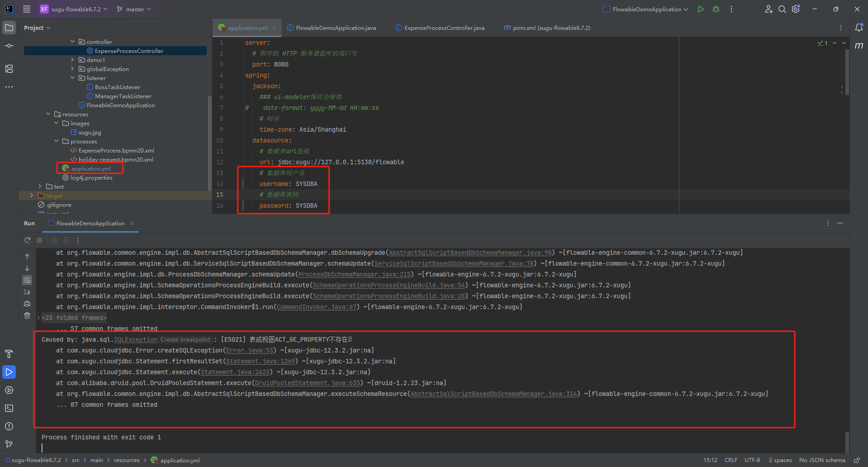Viewport: 868px width, 467px height.
Task: Toggle Scroll to End in Run console
Action: (x=27, y=292)
